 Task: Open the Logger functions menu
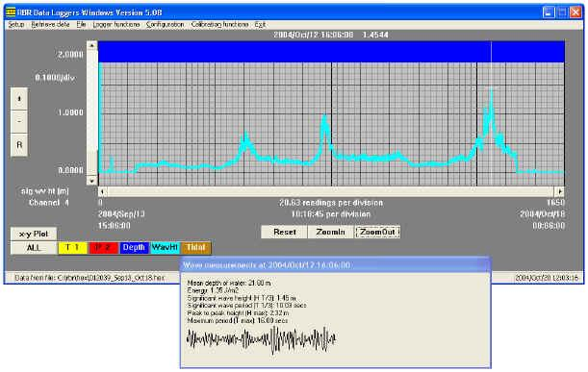tap(115, 24)
